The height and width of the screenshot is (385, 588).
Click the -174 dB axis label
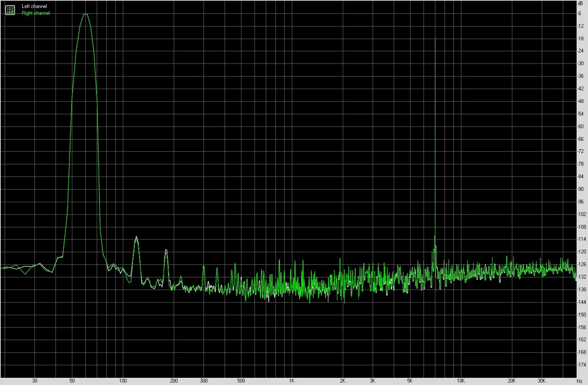582,364
